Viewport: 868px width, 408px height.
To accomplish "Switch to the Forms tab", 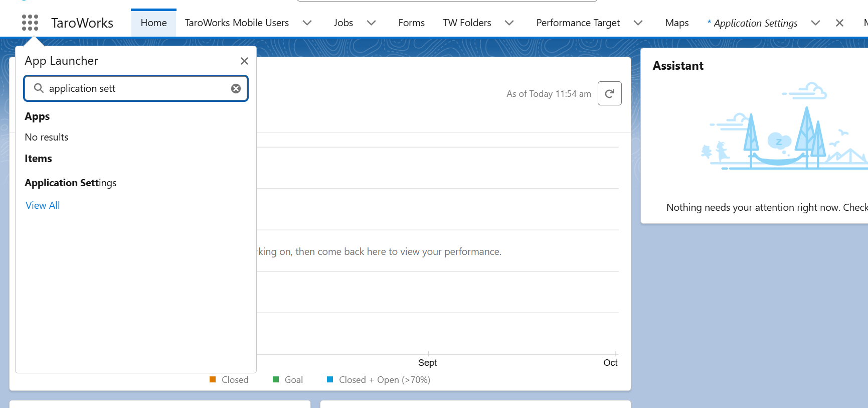I will click(x=411, y=23).
